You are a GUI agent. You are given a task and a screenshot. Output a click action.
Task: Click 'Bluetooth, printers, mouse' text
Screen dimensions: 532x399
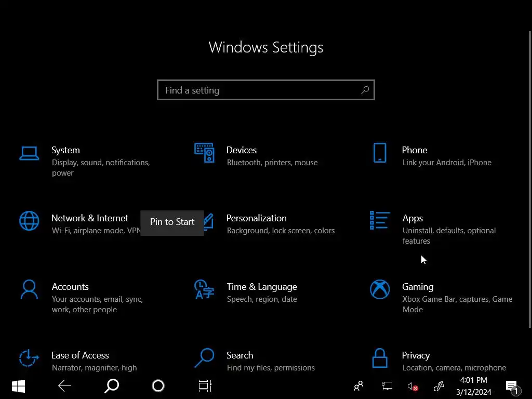pos(272,163)
